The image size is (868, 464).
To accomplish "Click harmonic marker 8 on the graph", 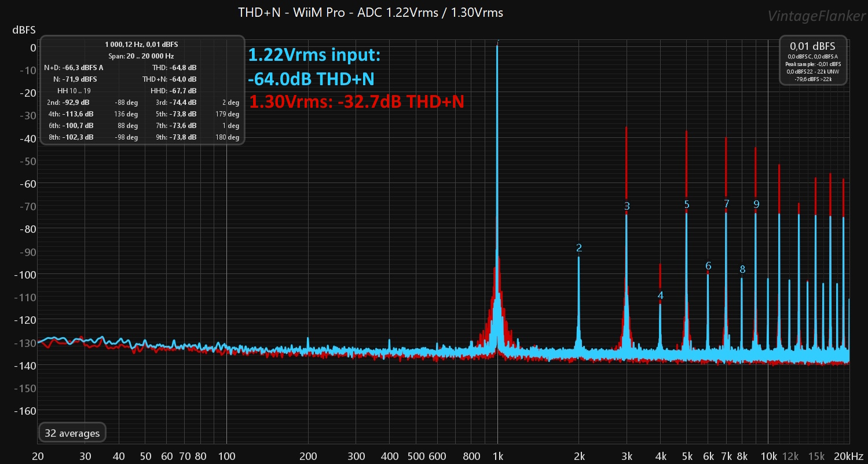I will (742, 269).
